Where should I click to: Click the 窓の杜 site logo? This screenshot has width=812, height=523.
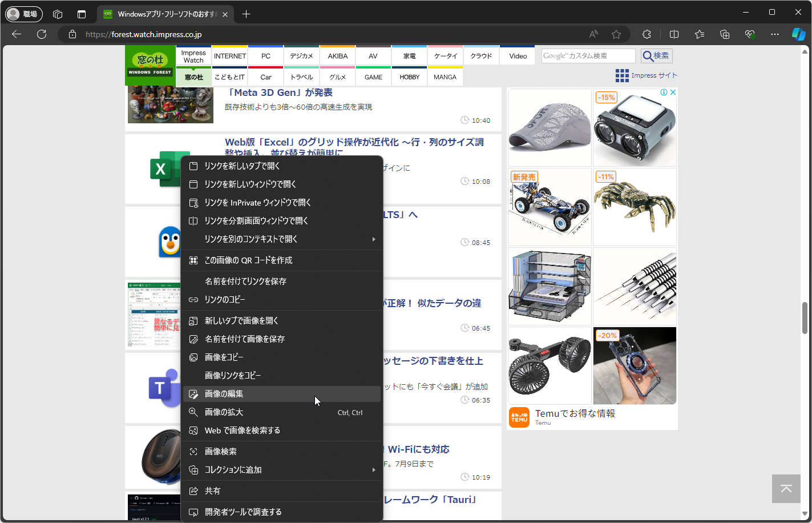pos(150,65)
